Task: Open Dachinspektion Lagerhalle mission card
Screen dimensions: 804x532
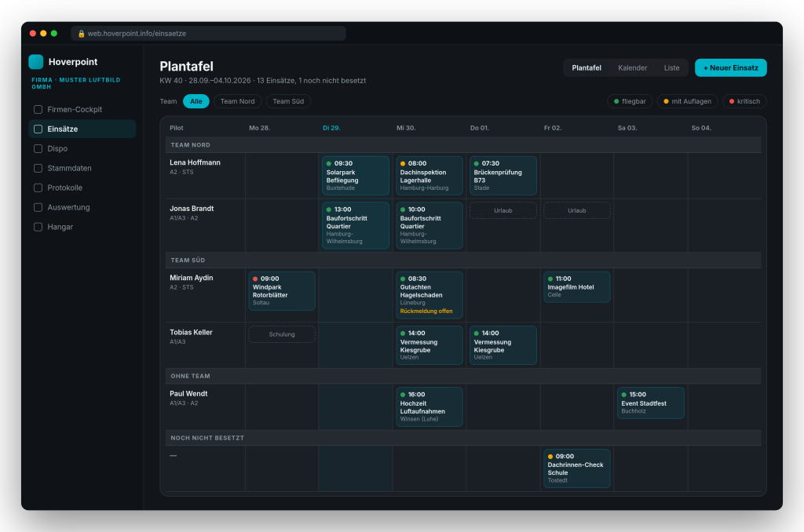Action: point(429,175)
